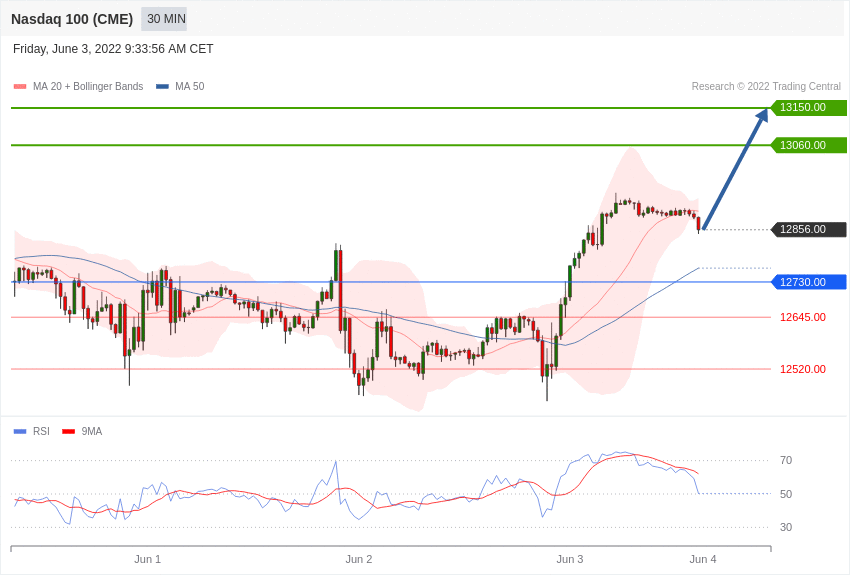Click the 30 MIN timeframe badge
850x576 pixels.
click(164, 19)
